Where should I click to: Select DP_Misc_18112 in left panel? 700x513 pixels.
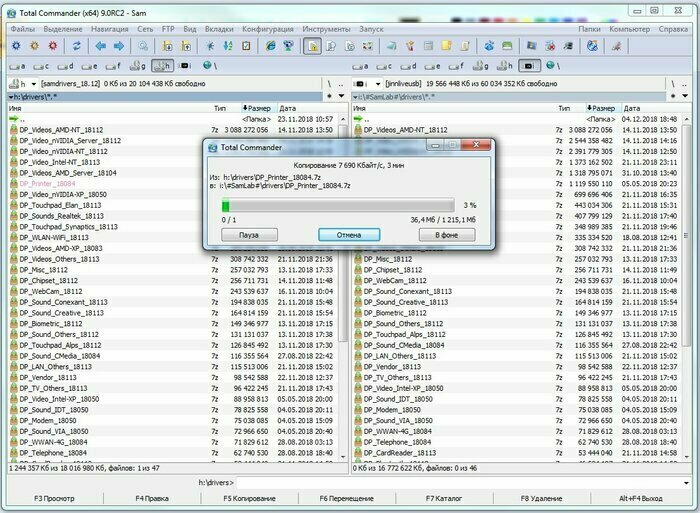[x=174, y=270]
